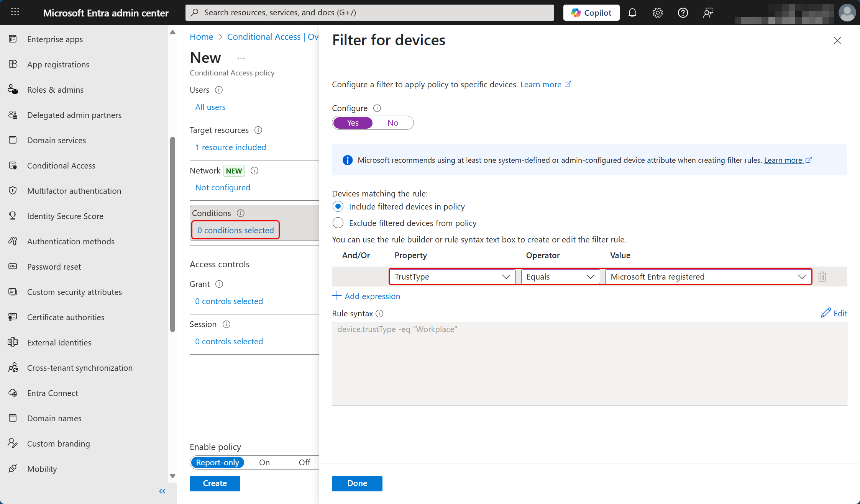The height and width of the screenshot is (504, 860).
Task: Click the Done button
Action: pyautogui.click(x=357, y=483)
